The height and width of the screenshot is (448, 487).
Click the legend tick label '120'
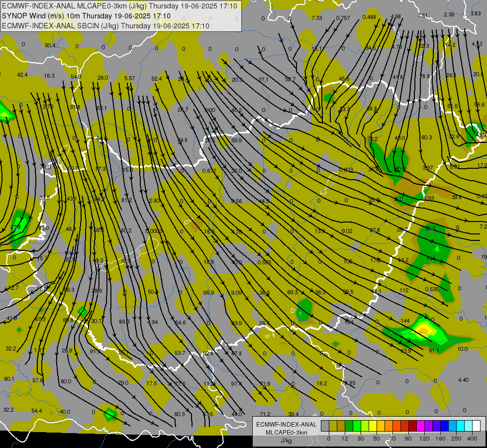[425, 439]
